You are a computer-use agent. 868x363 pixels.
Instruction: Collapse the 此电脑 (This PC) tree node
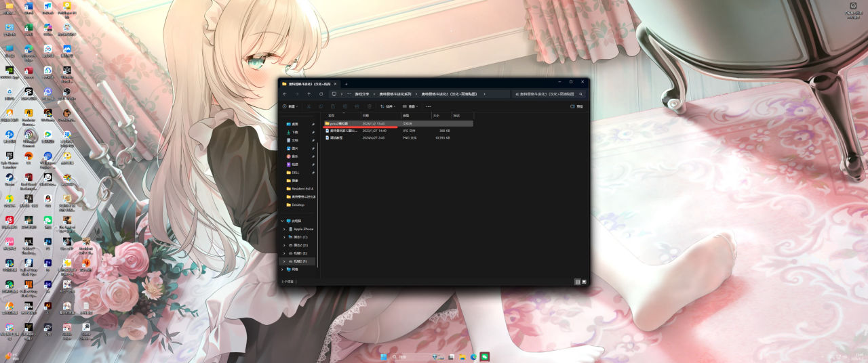pyautogui.click(x=283, y=221)
